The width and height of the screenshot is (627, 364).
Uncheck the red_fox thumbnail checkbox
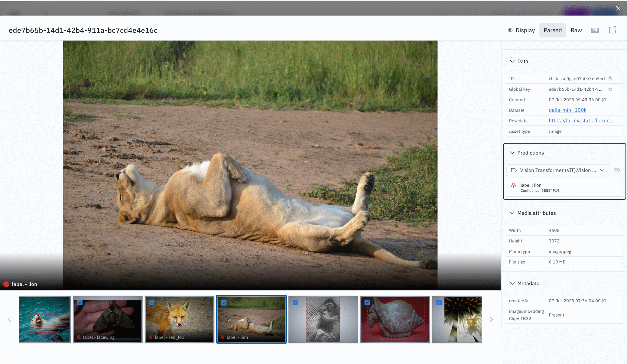(x=152, y=302)
